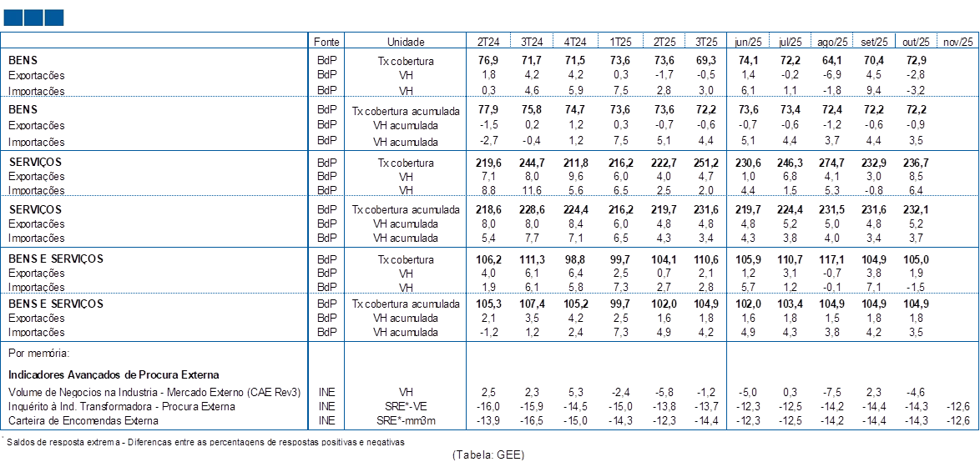Click the 2T24 quarter column header
This screenshot has height=462, width=980.
pyautogui.click(x=488, y=41)
